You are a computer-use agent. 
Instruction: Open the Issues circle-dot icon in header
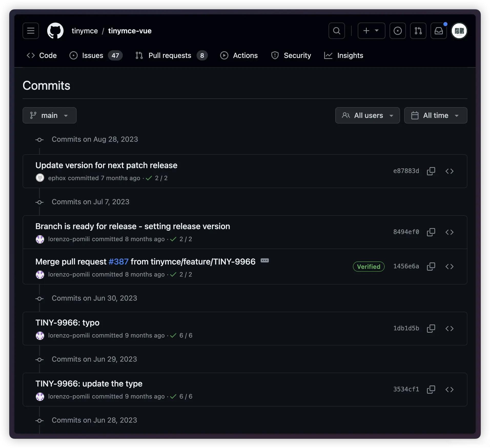click(397, 31)
